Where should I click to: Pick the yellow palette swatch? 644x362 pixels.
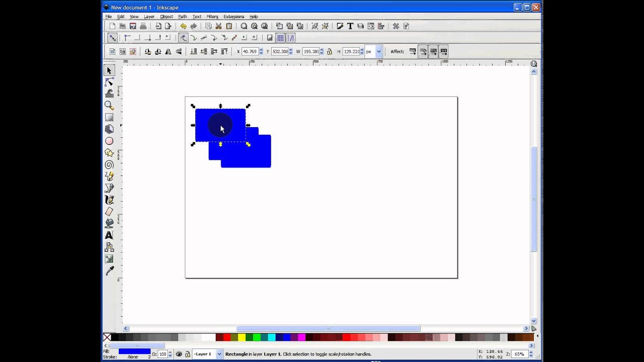(x=242, y=337)
